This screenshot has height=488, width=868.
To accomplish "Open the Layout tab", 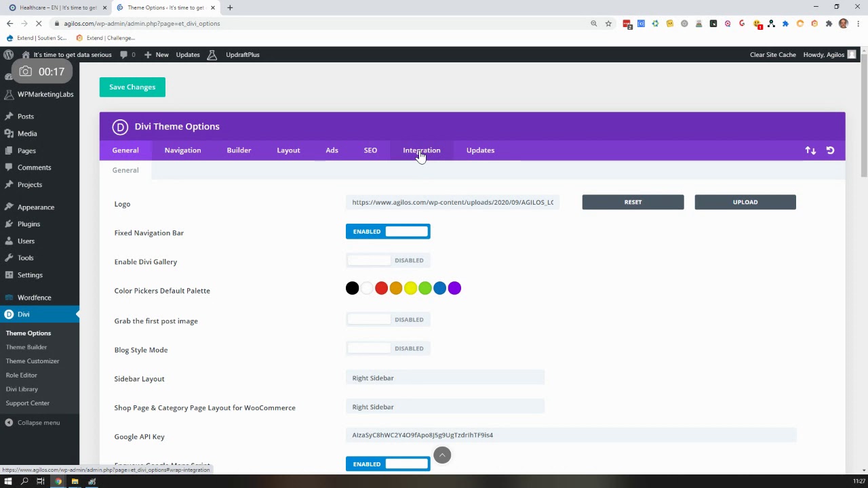I will [288, 150].
